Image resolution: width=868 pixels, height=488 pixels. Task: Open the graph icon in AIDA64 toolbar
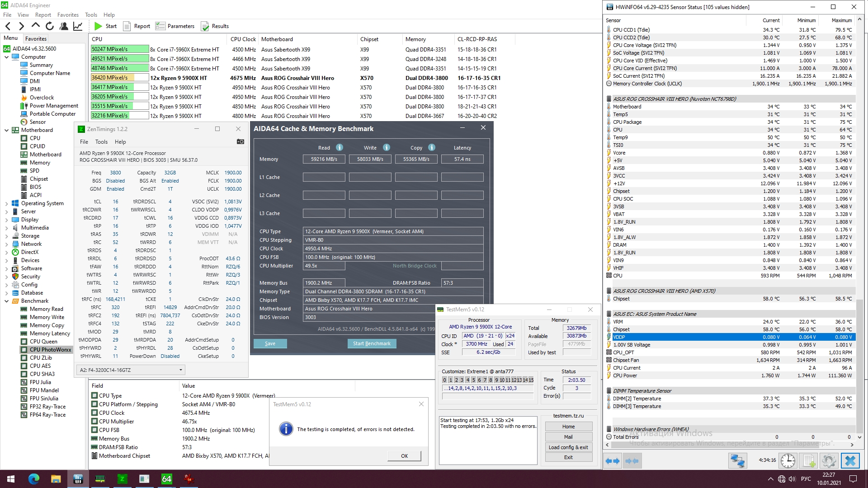coord(78,26)
